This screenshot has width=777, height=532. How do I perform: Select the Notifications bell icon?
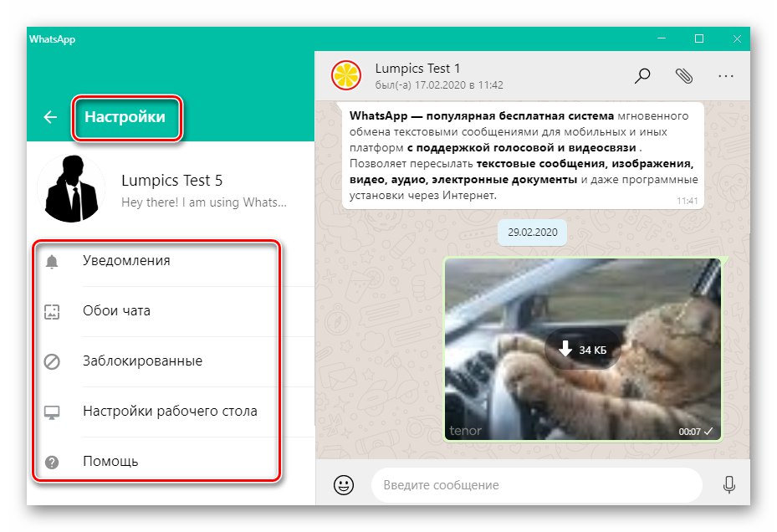[54, 260]
